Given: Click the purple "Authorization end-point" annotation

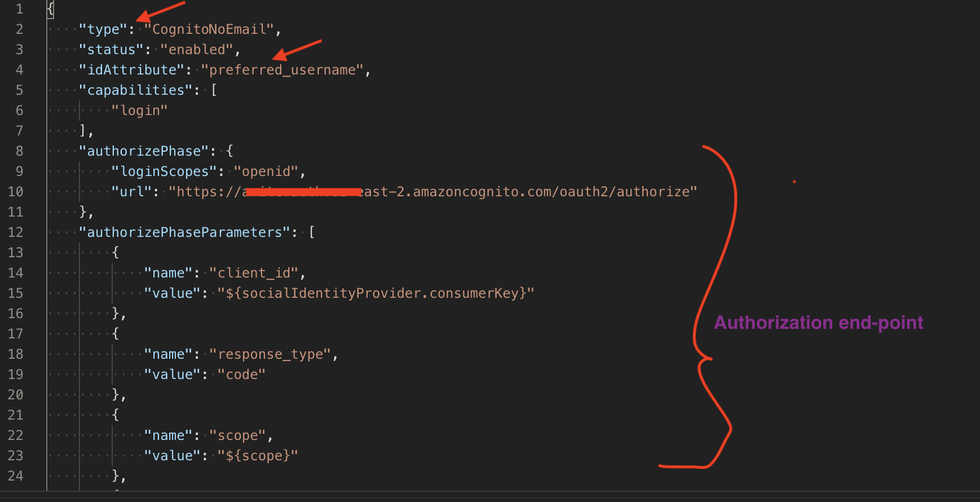Looking at the screenshot, I should coord(818,323).
